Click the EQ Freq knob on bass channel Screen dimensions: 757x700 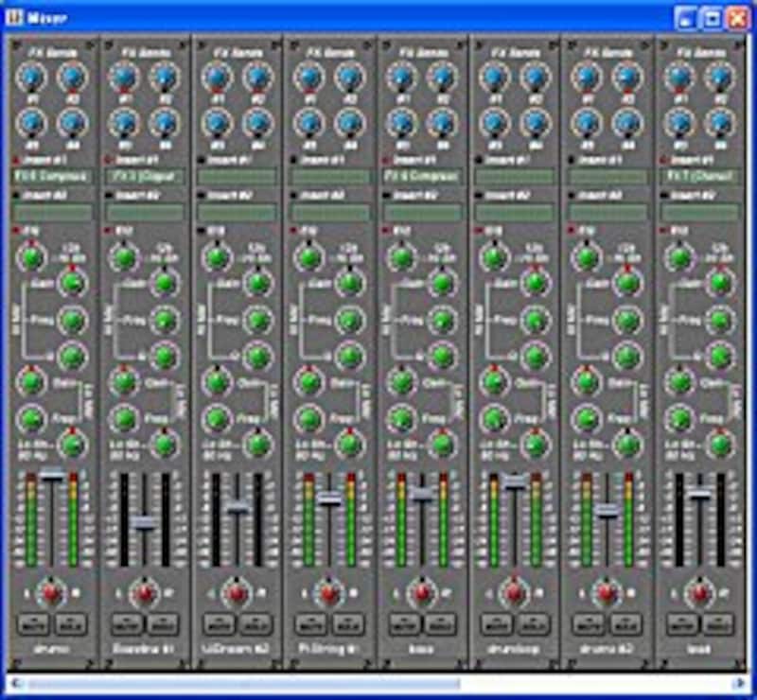[442, 321]
